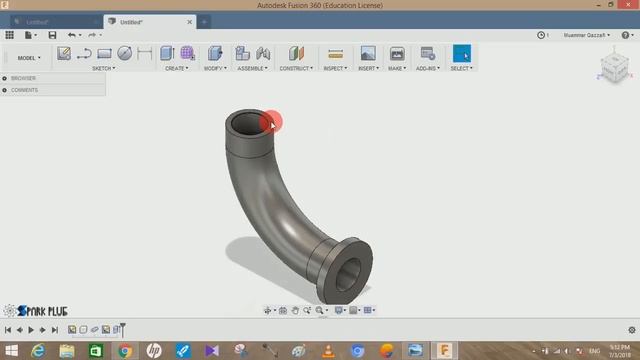Jump to timeline end
The height and width of the screenshot is (360, 640).
55,330
